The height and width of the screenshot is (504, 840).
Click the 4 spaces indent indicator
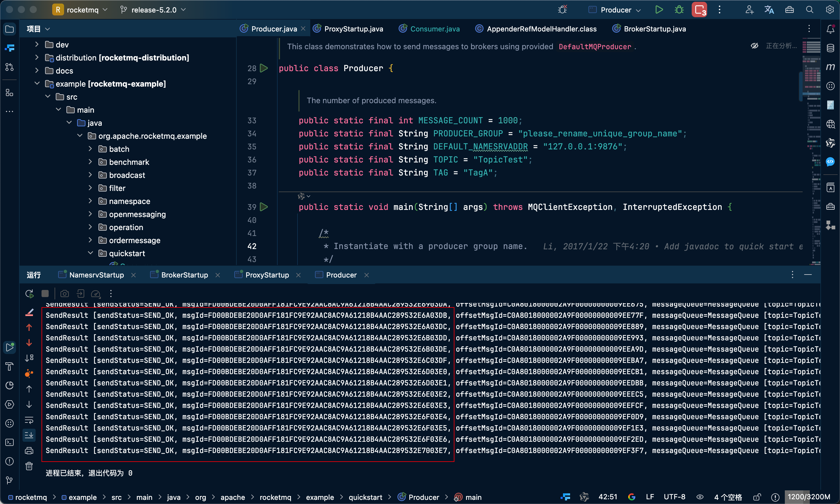pyautogui.click(x=728, y=497)
